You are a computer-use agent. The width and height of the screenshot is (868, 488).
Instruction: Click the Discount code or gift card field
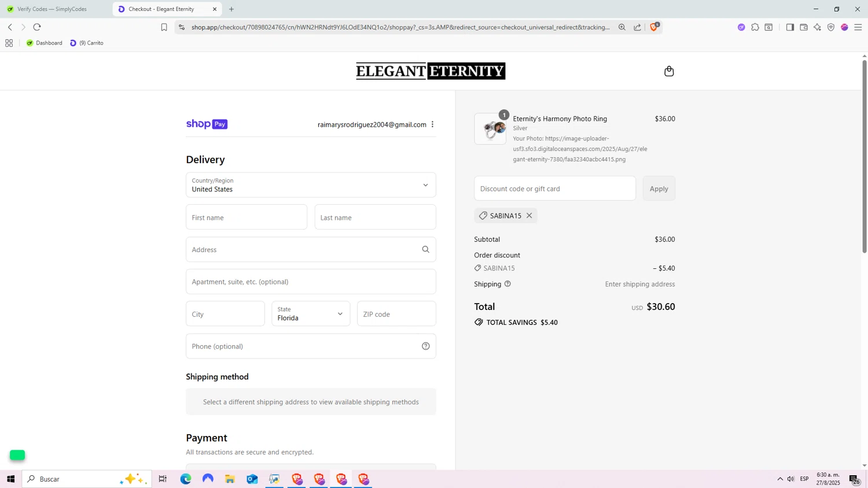point(555,188)
